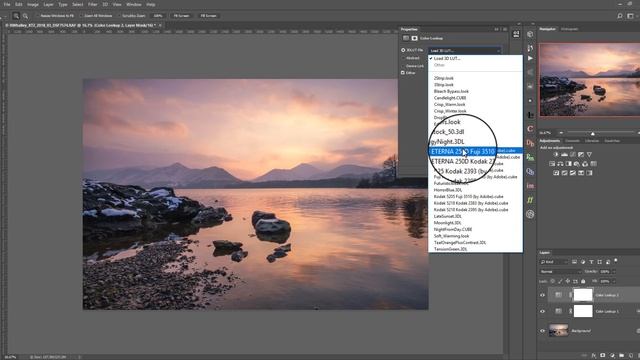Enable Zoom All Windows checkbox
The width and height of the screenshot is (640, 360).
(x=81, y=16)
